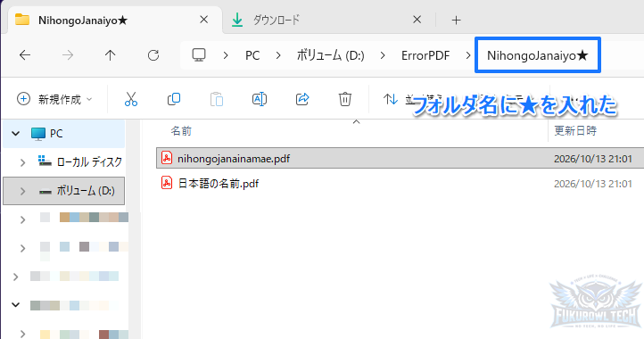This screenshot has height=339, width=644.
Task: Click ErrorPDF in the address breadcrumb
Action: pyautogui.click(x=425, y=55)
